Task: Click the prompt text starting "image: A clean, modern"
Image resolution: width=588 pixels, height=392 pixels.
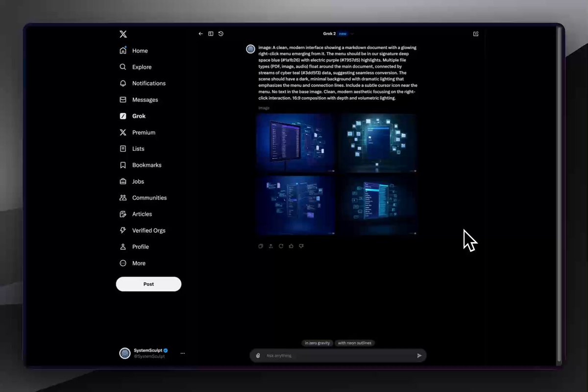Action: pos(338,73)
